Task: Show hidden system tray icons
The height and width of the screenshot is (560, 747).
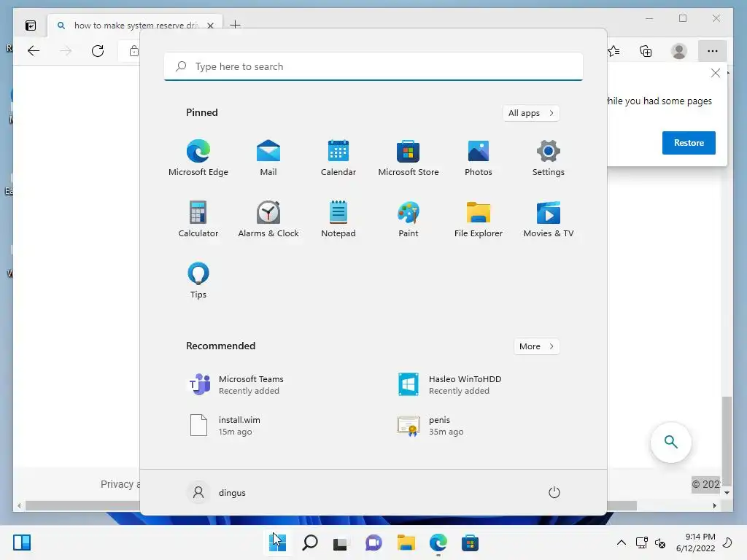Action: [622, 542]
